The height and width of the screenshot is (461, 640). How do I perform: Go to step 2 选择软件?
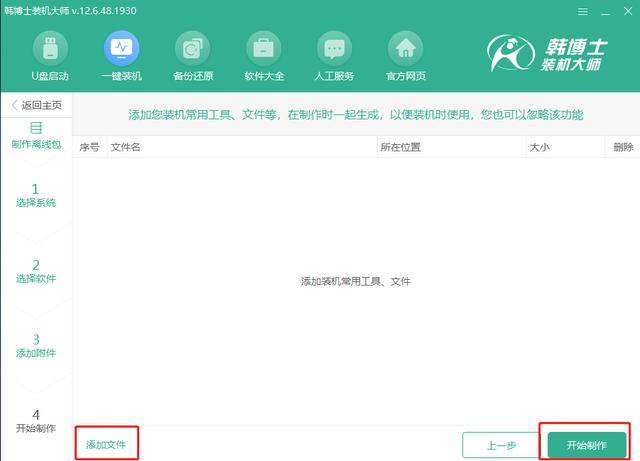(36, 272)
